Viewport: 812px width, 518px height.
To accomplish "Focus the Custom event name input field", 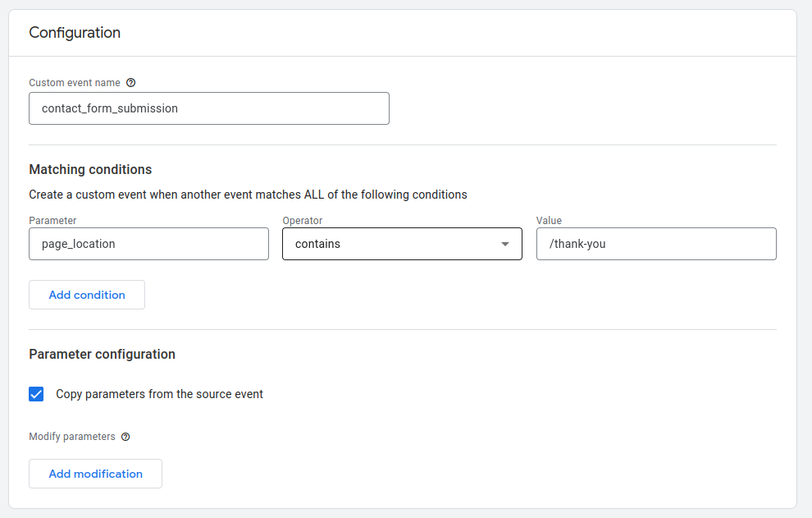I will tap(208, 108).
